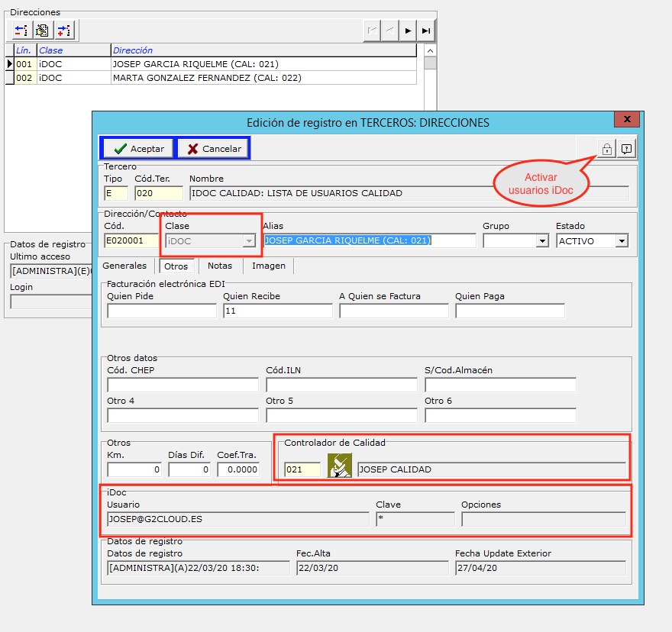Open the Estado dropdown showing ACTIVO
This screenshot has height=632, width=672.
(622, 241)
